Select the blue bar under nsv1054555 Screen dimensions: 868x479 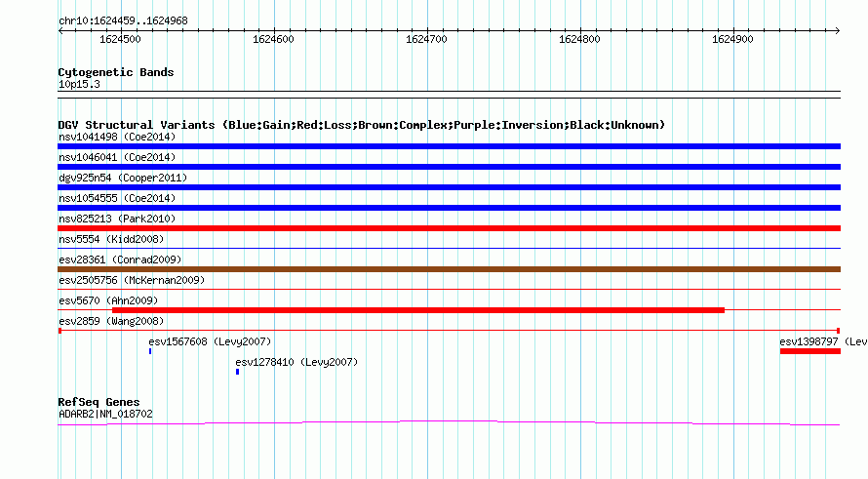pos(449,208)
